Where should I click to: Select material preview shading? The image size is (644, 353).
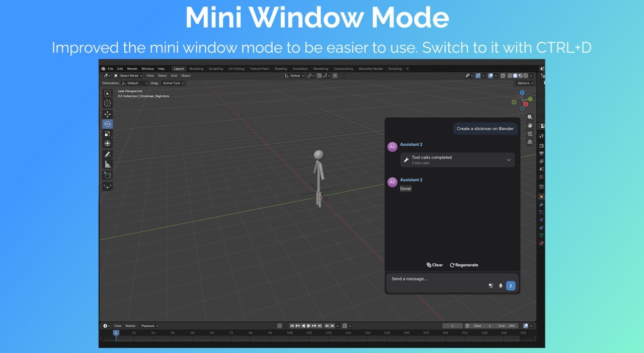click(520, 75)
